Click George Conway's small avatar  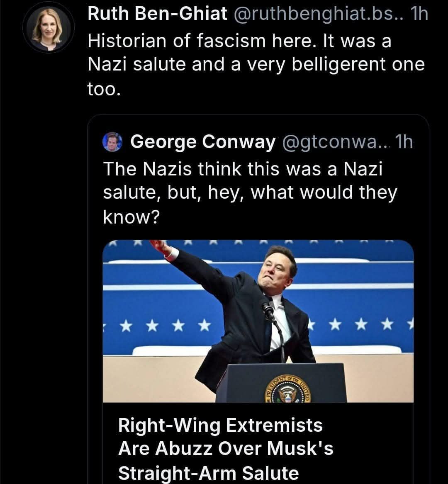[112, 142]
